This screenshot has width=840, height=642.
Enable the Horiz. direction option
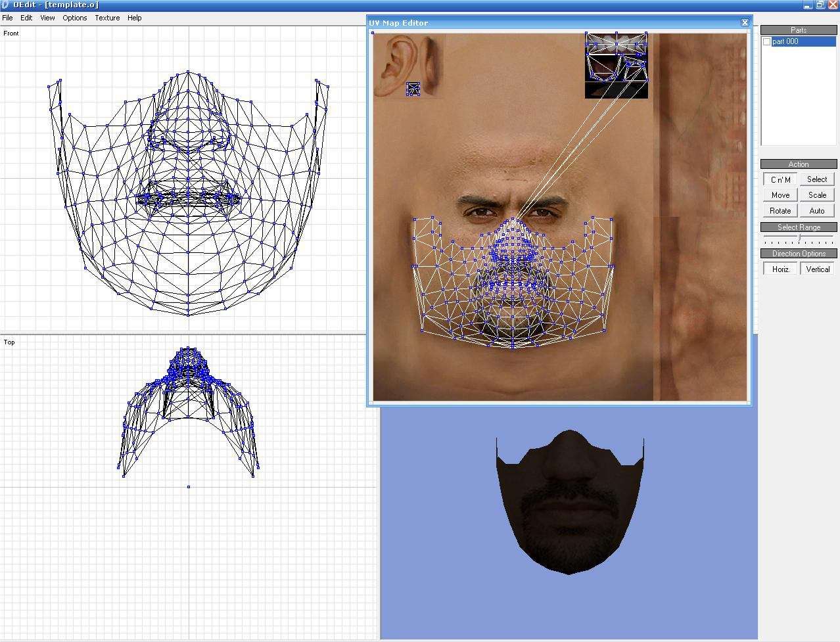780,269
